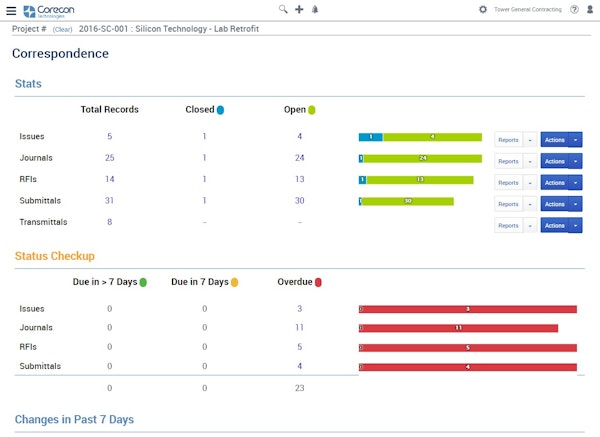Click the RFIs Actions button

click(x=554, y=182)
